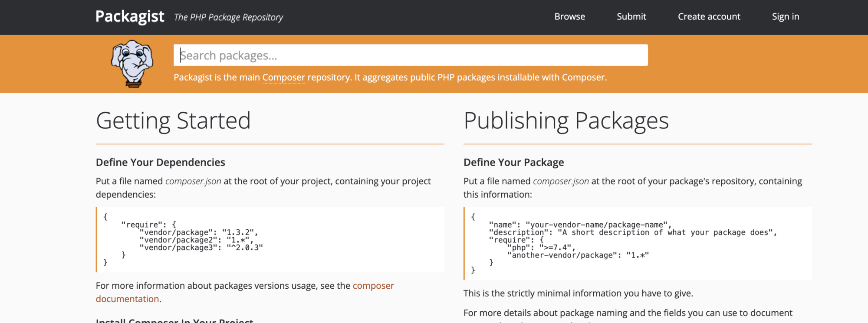
Task: Open the Browse menu item
Action: 569,16
